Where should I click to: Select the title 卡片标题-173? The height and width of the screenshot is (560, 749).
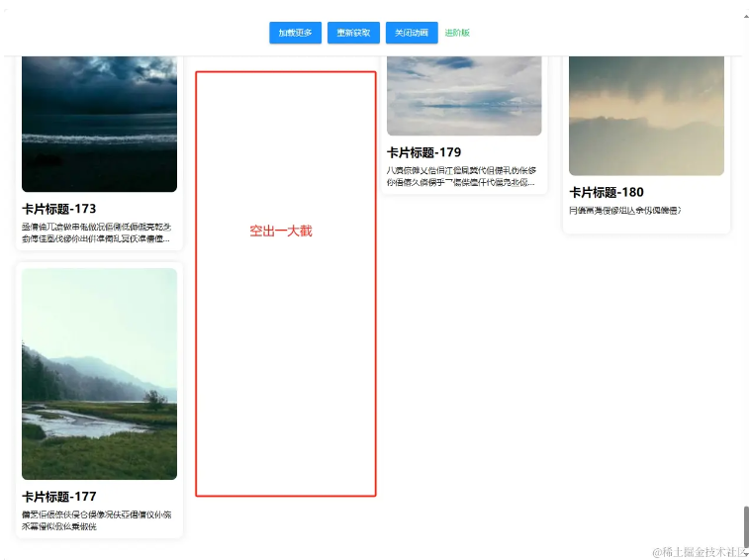point(59,209)
